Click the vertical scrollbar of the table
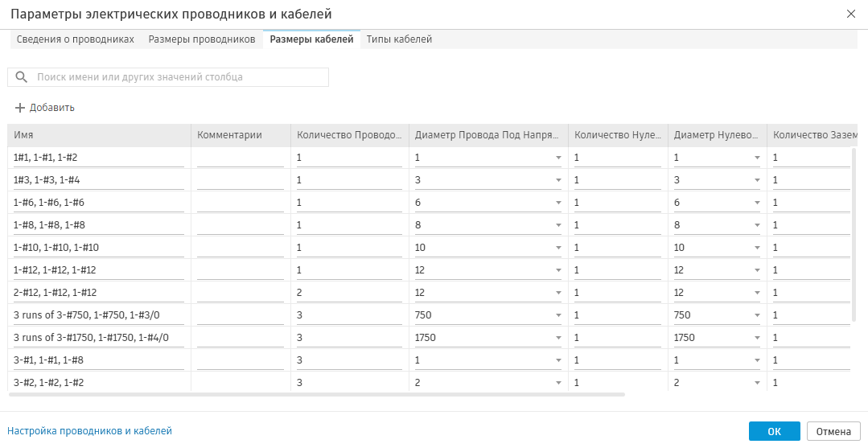 tap(854, 233)
